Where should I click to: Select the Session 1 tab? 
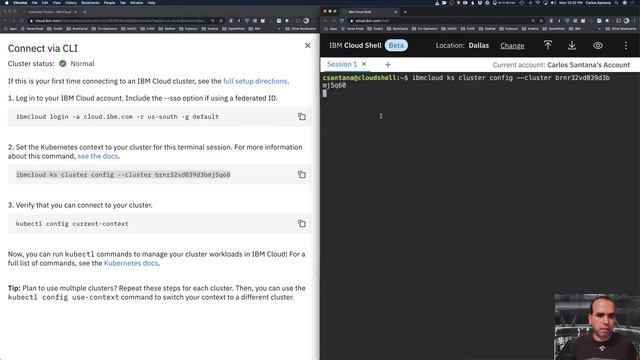(342, 64)
